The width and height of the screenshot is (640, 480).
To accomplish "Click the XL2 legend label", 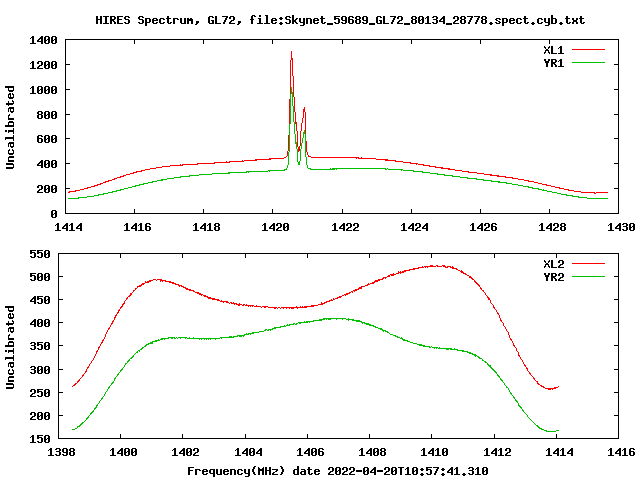I will click(x=553, y=264).
